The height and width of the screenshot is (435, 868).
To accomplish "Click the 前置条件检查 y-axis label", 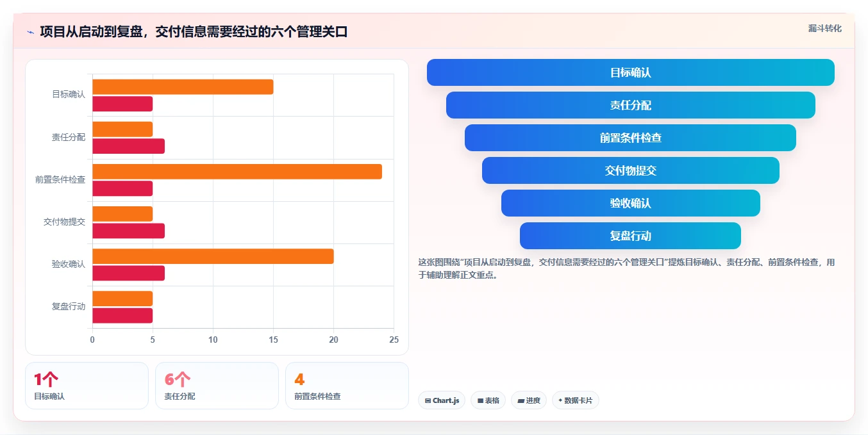I will [x=60, y=179].
